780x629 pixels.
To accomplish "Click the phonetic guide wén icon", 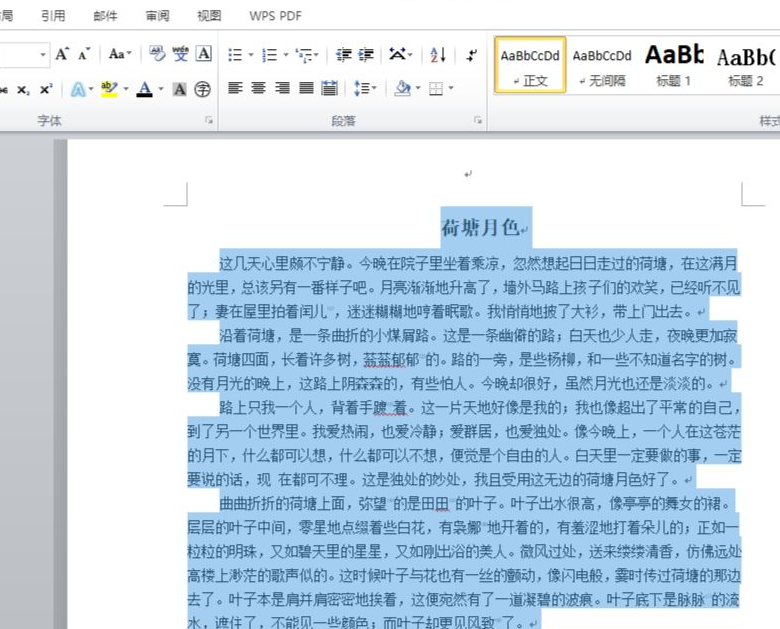I will coord(181,54).
